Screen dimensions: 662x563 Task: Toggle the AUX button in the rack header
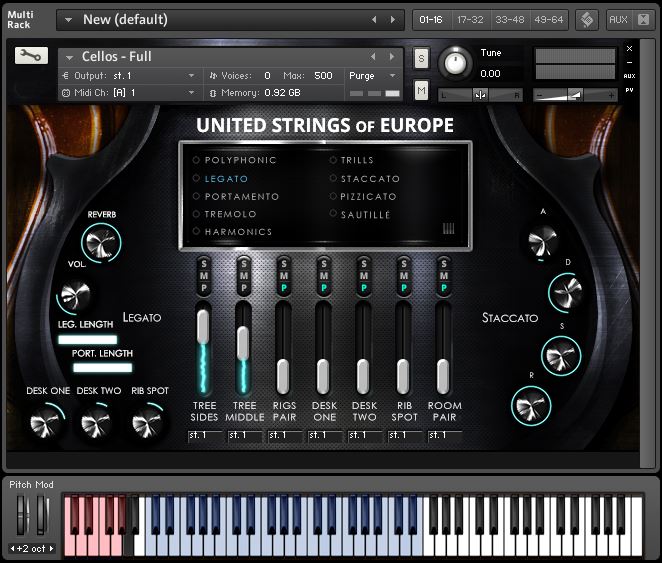[618, 19]
